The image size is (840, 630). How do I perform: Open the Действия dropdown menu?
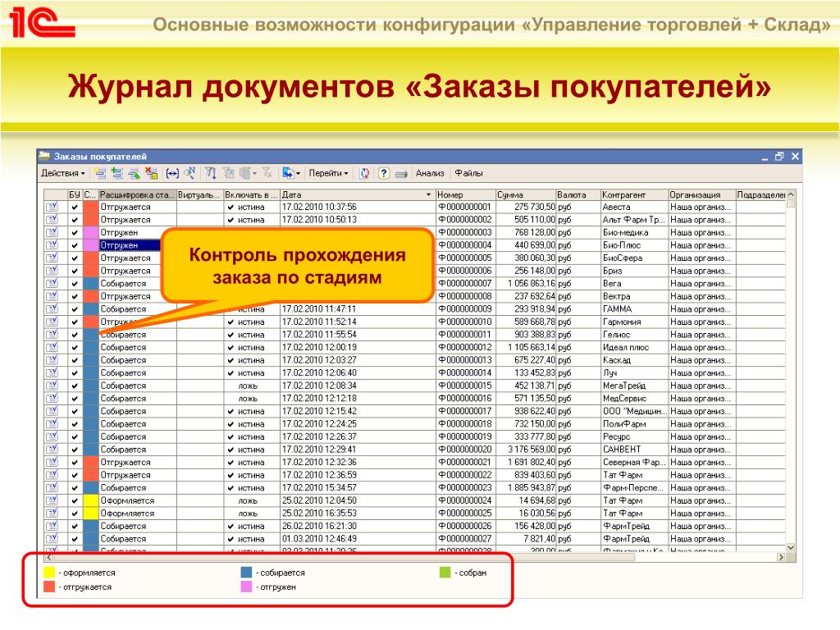pos(62,173)
